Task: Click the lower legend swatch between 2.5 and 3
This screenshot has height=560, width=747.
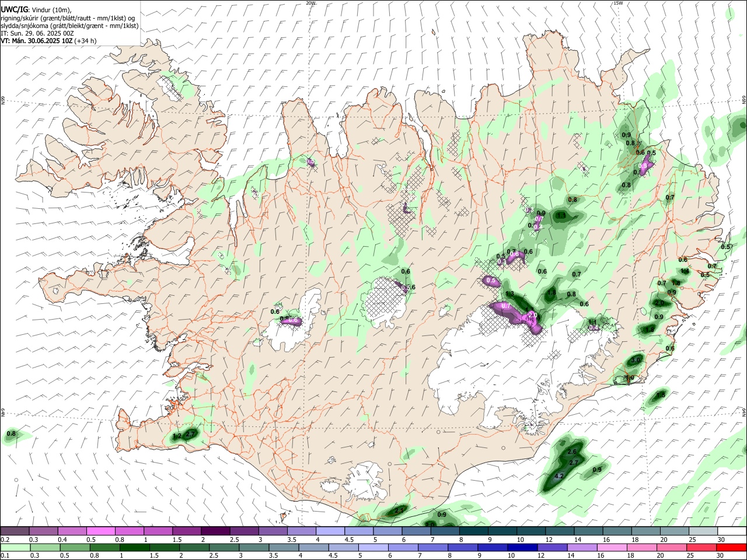Action: [x=224, y=548]
